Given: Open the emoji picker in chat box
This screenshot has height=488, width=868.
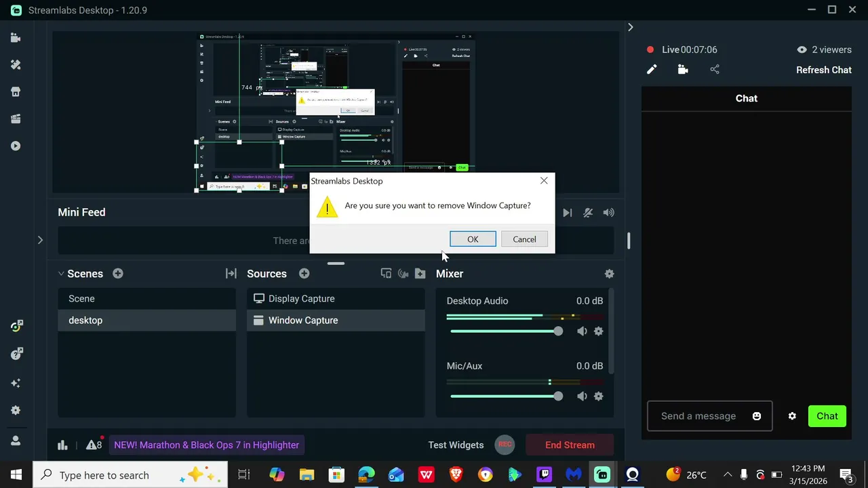Looking at the screenshot, I should click(x=757, y=416).
